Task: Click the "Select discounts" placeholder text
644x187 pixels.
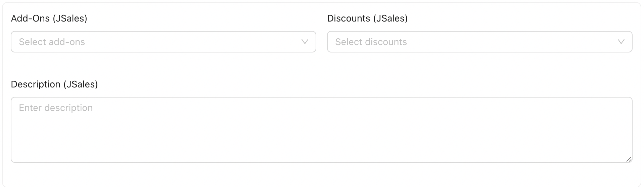Action: (371, 42)
